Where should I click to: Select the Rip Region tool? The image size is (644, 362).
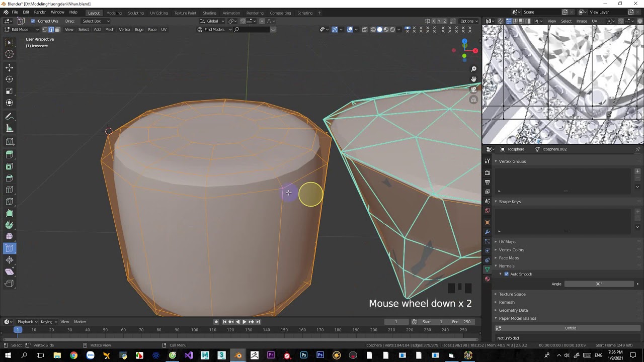pyautogui.click(x=10, y=284)
